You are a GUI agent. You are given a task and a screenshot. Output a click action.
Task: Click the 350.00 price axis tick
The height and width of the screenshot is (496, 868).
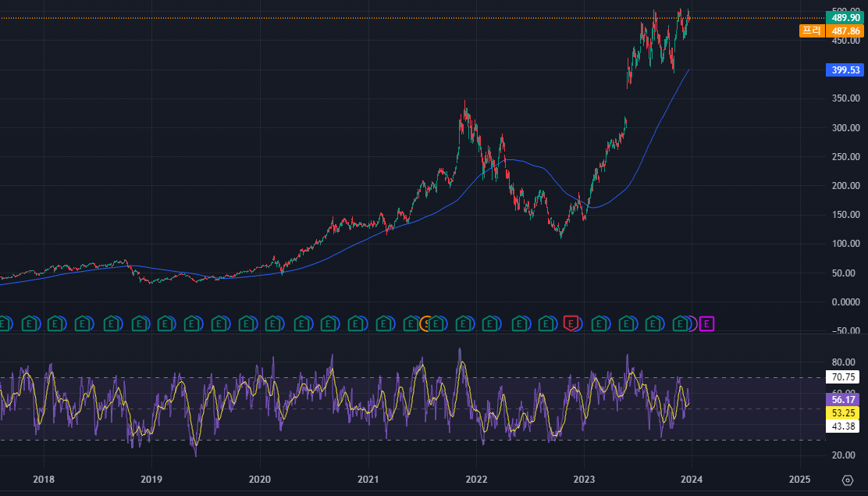click(846, 98)
